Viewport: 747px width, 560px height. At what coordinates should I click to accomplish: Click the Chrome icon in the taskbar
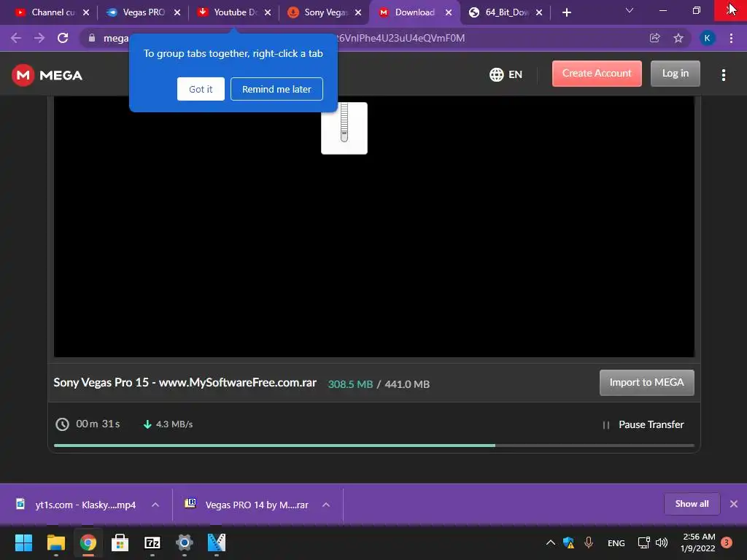coord(88,542)
